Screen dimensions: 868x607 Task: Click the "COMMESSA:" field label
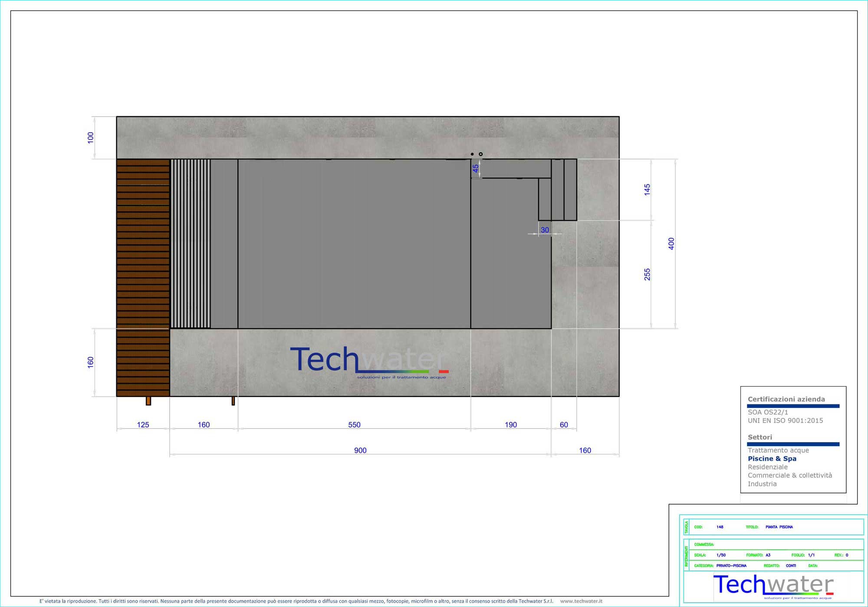(704, 545)
